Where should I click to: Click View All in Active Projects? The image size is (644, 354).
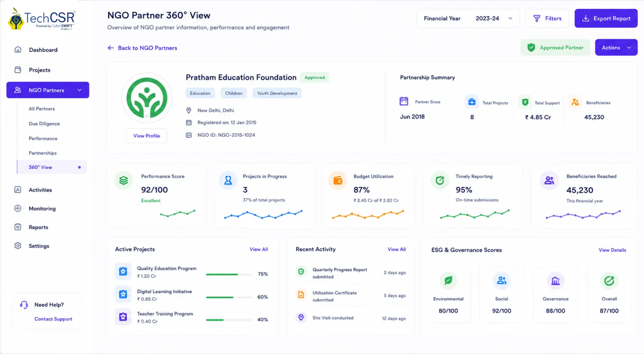pyautogui.click(x=259, y=249)
